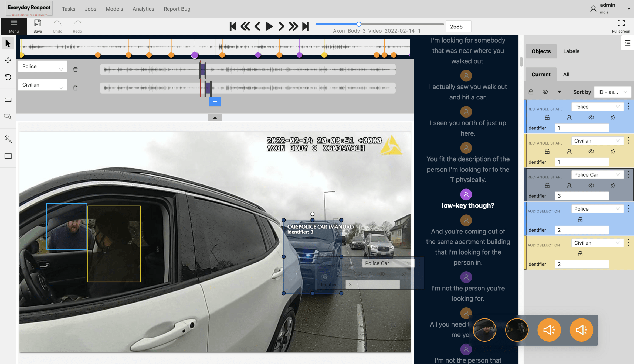This screenshot has height=364, width=634.
Task: Click the video progress slider handle
Action: pos(359,24)
